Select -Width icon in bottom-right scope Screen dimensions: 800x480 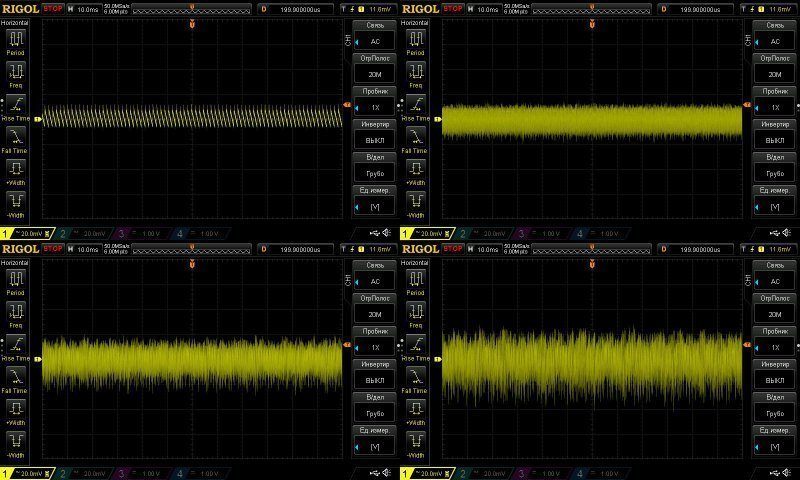[416, 442]
